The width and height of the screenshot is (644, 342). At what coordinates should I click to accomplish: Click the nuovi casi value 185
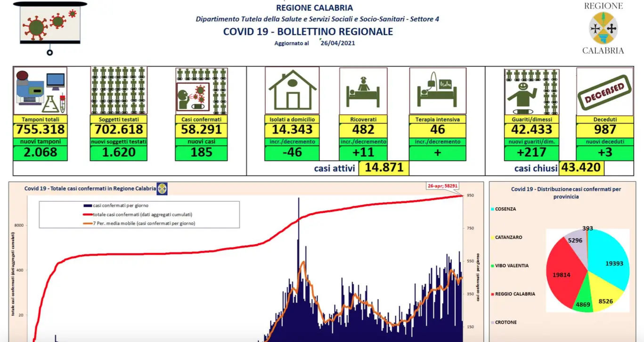click(201, 152)
